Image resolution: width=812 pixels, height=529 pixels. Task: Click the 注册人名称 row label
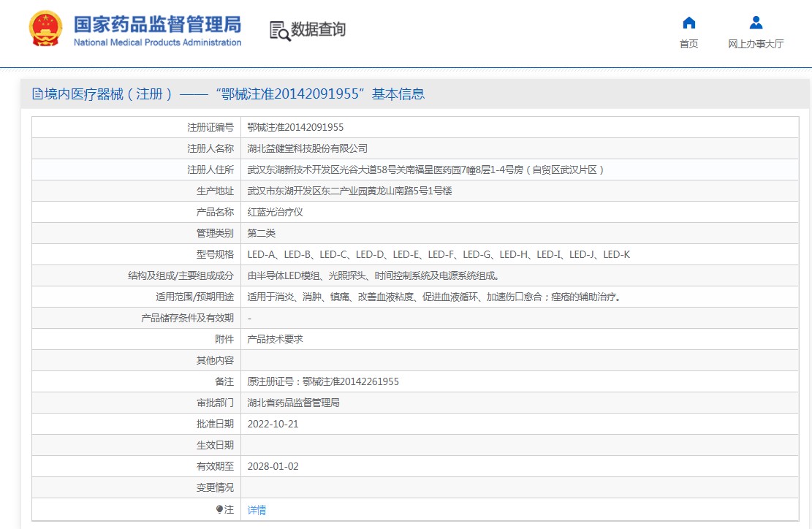click(210, 148)
